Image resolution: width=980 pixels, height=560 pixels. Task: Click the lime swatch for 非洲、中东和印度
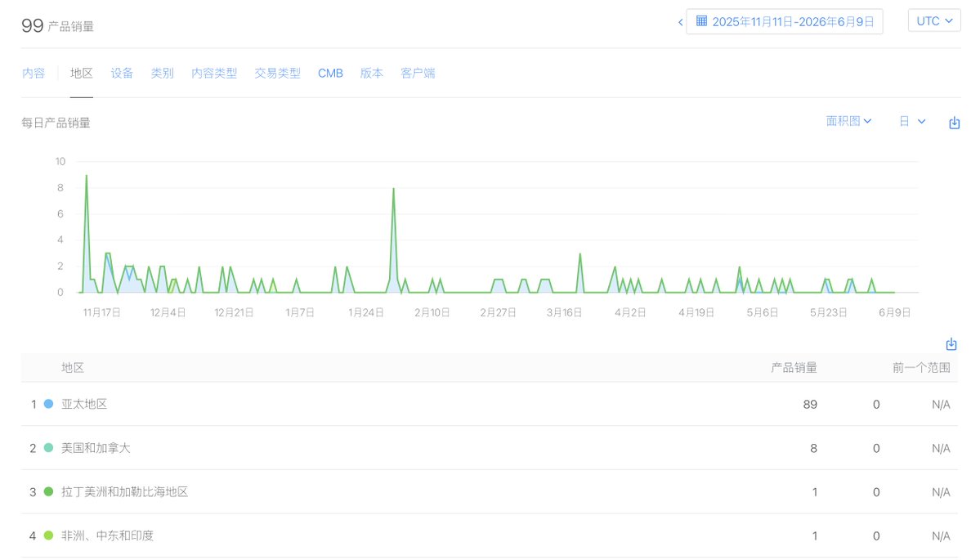pos(48,535)
